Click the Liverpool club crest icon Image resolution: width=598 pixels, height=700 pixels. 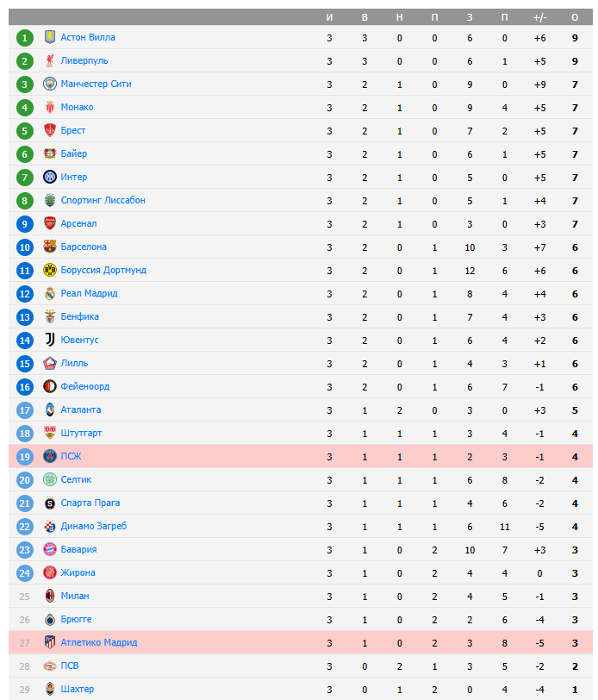tap(50, 60)
